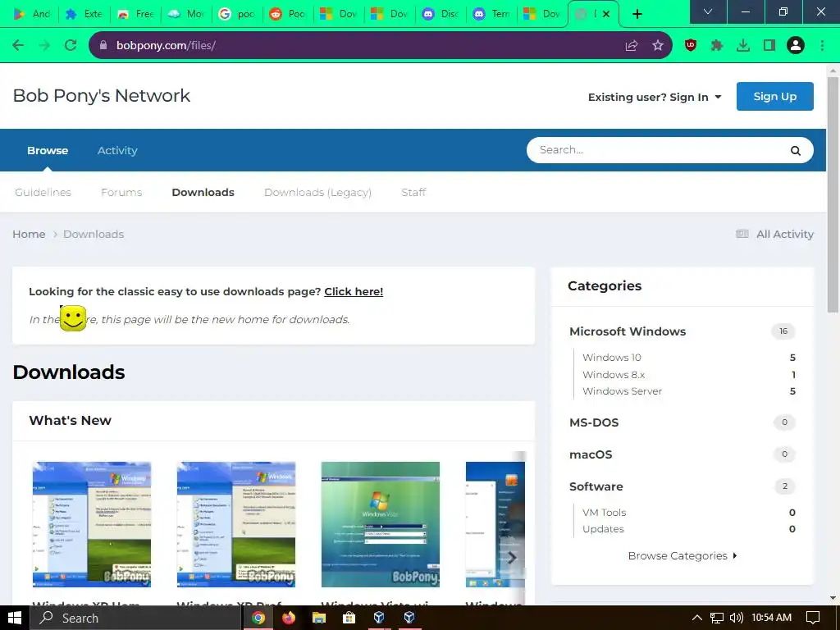Switch to the Disc Discord browser tab
This screenshot has height=630, width=840.
click(441, 14)
